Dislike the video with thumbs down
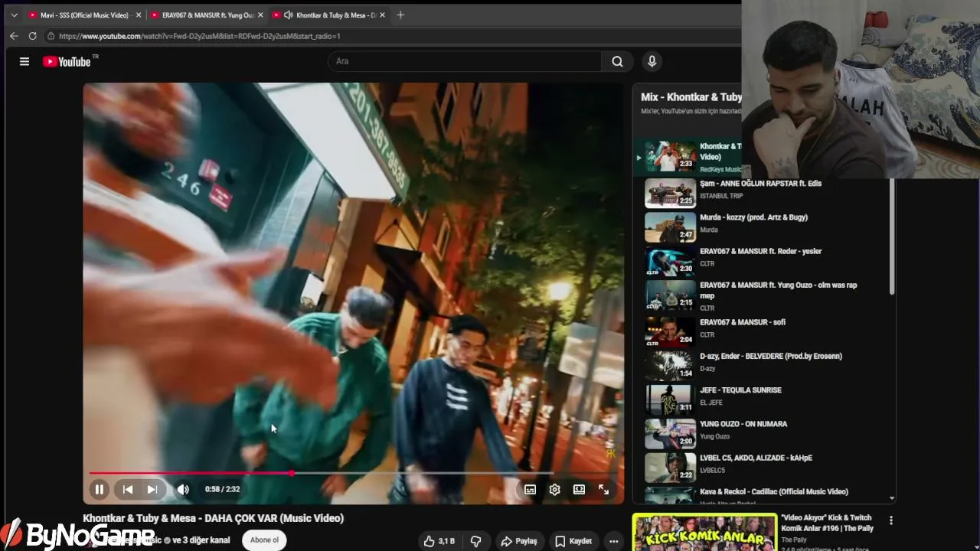Screen dimensions: 980x551 pyautogui.click(x=475, y=541)
